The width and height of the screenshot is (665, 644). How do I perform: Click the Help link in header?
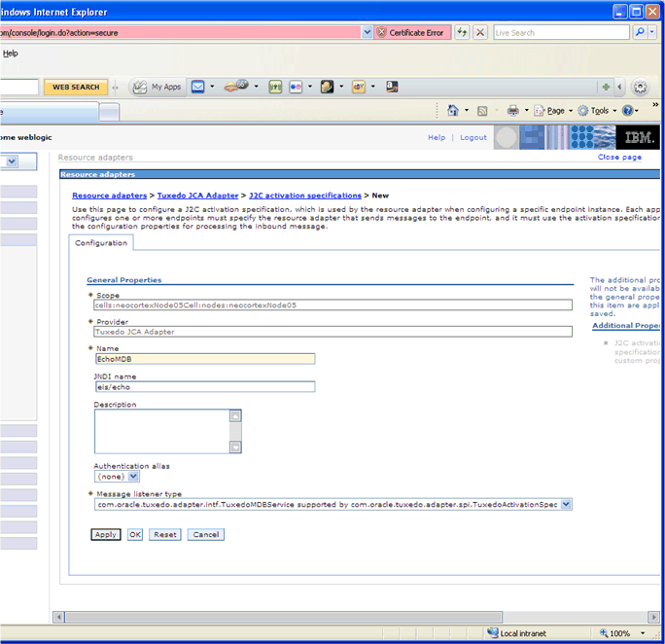(x=437, y=137)
